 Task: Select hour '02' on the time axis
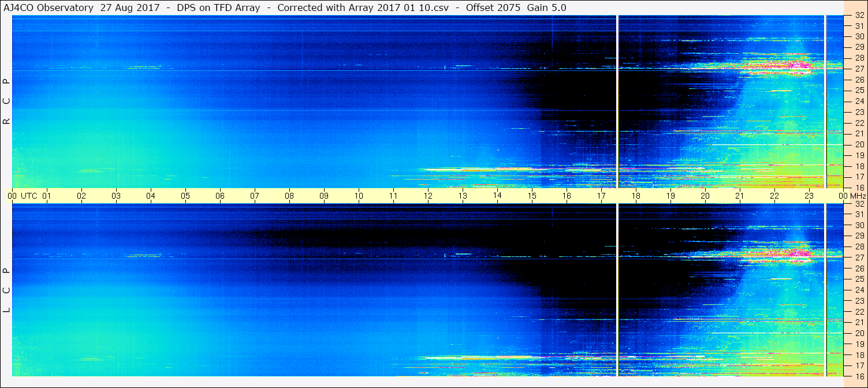point(81,196)
